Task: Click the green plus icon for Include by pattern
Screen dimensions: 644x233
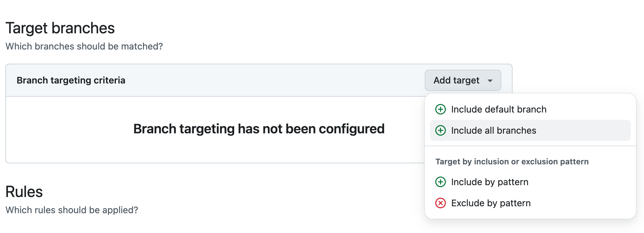Action: pos(441,182)
